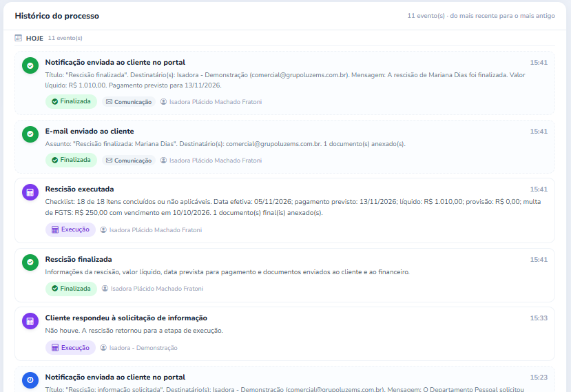Click Comunicação tag in E-mail enviado card
Viewport: 571px width, 392px height.
129,161
